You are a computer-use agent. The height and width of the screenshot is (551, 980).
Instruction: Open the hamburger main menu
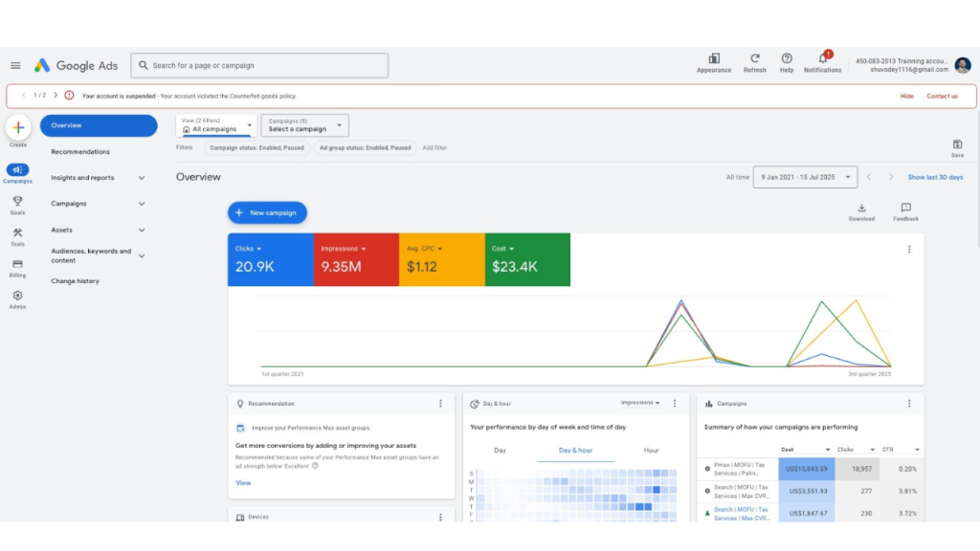(x=15, y=66)
